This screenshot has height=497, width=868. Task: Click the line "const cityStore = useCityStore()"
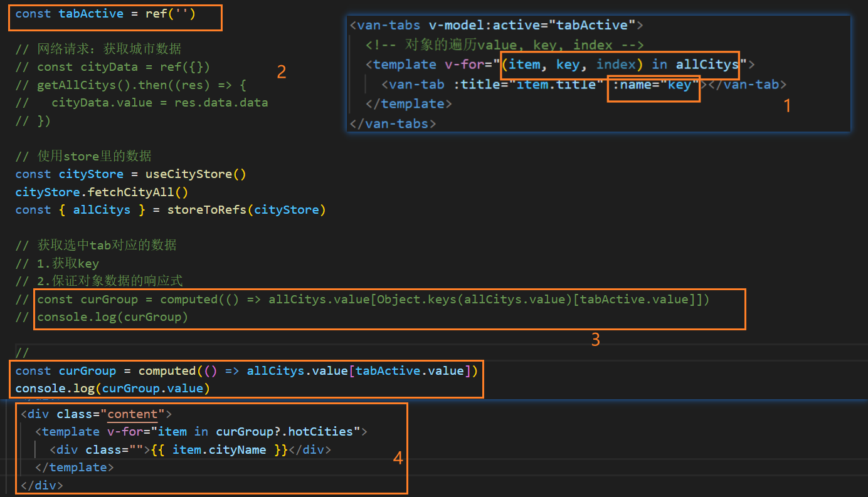click(131, 174)
